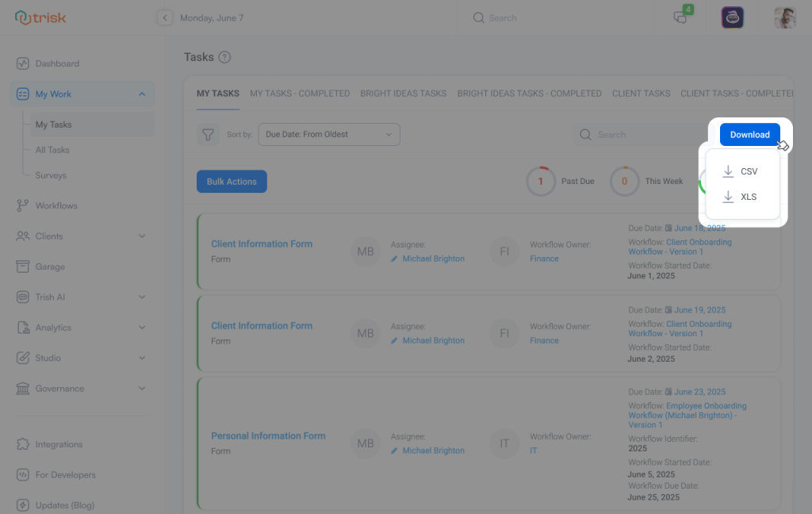Viewport: 812px width, 514px height.
Task: Switch to My Tasks - Completed tab
Action: [300, 94]
